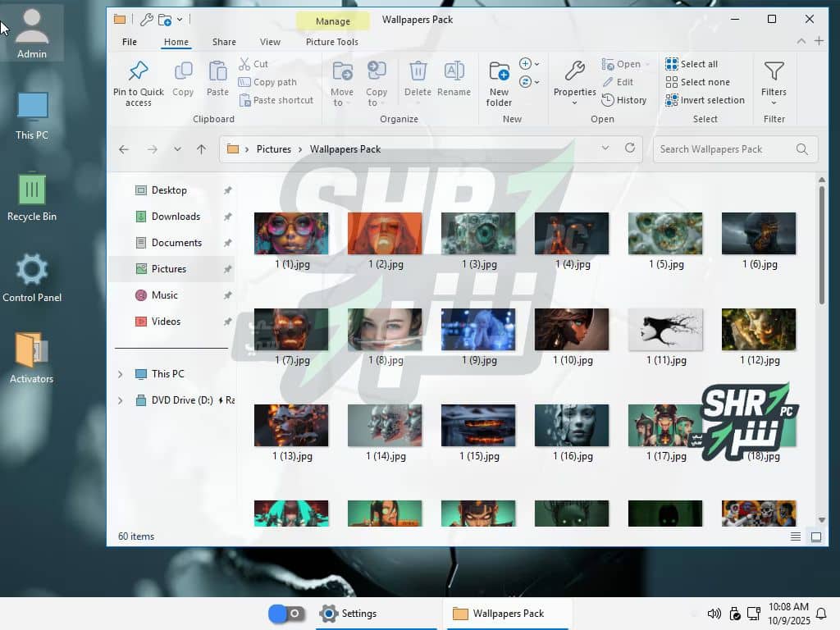
Task: Click the Search Wallpapers Pack field
Action: pos(722,149)
